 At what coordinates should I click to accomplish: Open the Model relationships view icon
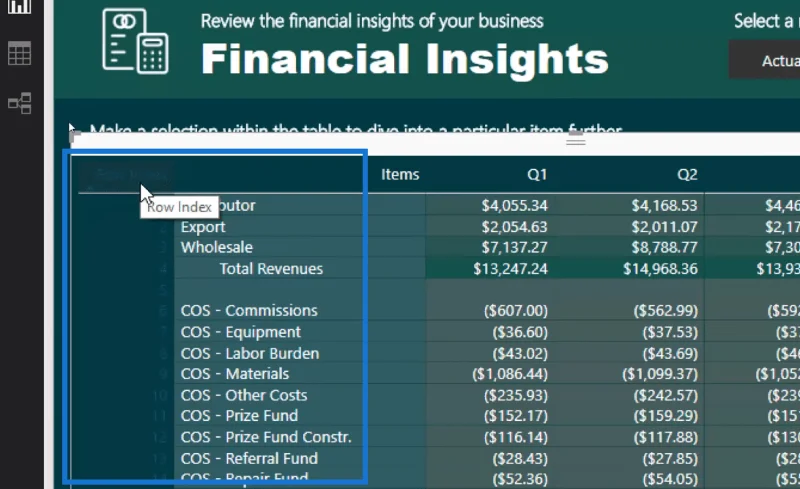[19, 103]
